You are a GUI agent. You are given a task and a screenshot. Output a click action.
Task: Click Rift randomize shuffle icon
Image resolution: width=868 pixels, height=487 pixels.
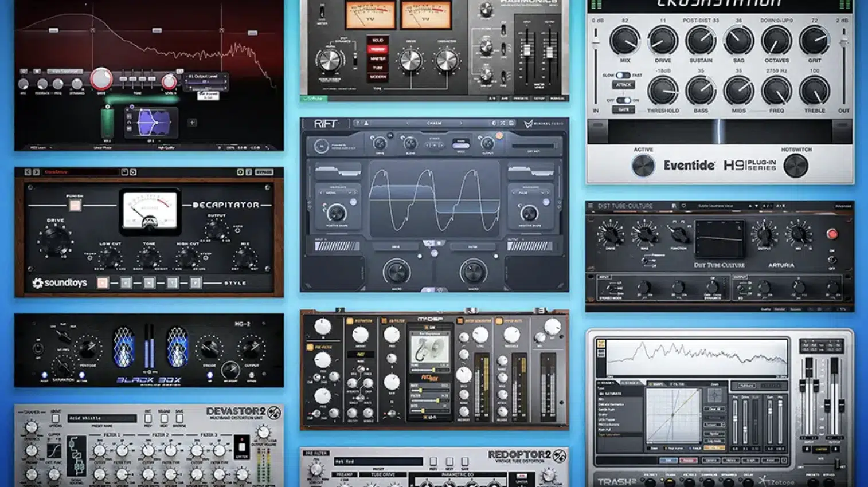click(502, 123)
